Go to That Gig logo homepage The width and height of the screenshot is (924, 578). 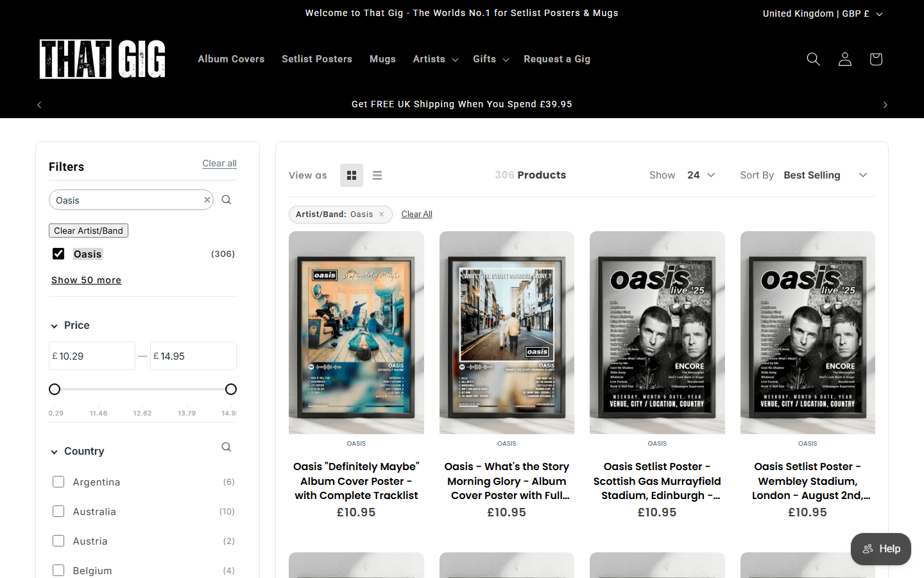pyautogui.click(x=103, y=59)
